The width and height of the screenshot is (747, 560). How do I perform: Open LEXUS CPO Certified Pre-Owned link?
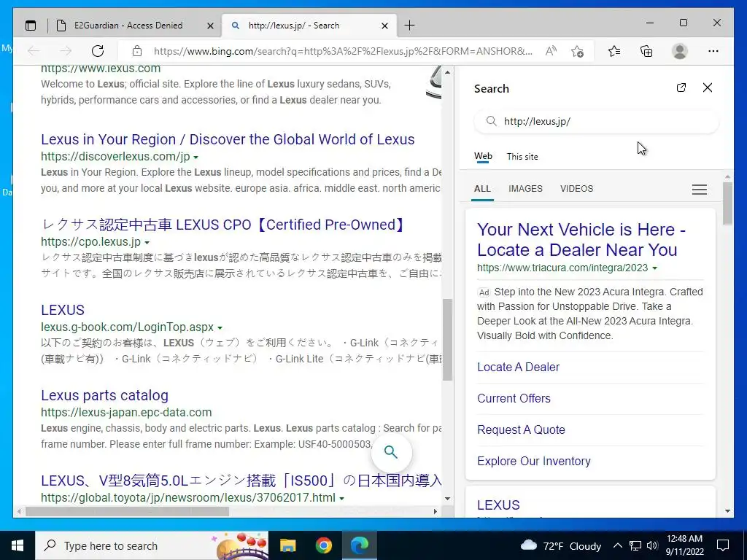[224, 225]
